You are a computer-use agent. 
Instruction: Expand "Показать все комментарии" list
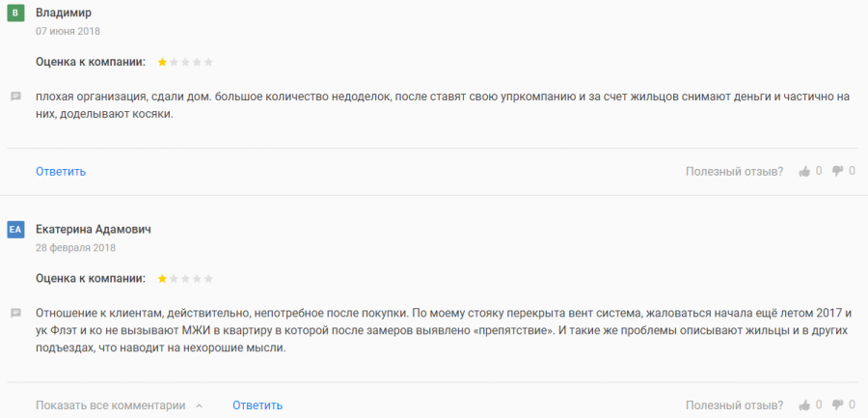click(110, 405)
